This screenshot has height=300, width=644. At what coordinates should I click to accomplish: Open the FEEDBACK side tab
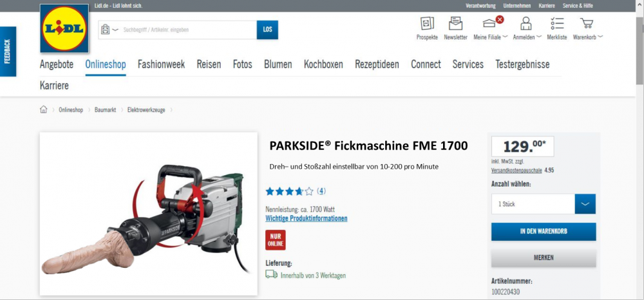point(8,52)
